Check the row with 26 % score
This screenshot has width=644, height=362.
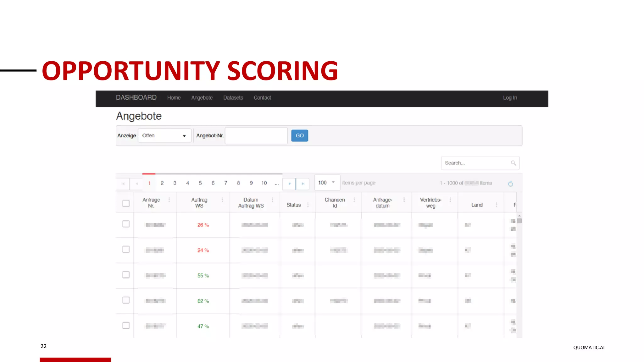point(126,224)
